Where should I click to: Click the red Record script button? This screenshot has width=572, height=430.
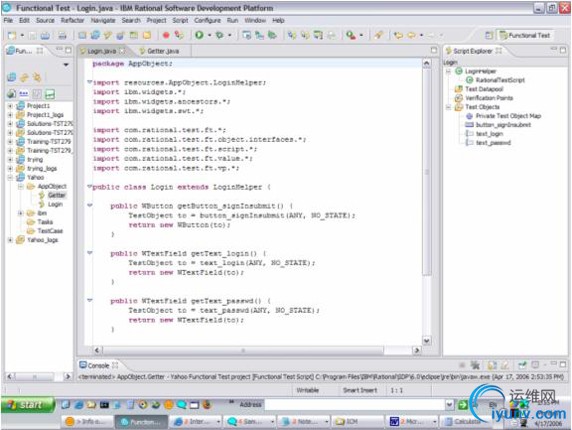tap(166, 35)
